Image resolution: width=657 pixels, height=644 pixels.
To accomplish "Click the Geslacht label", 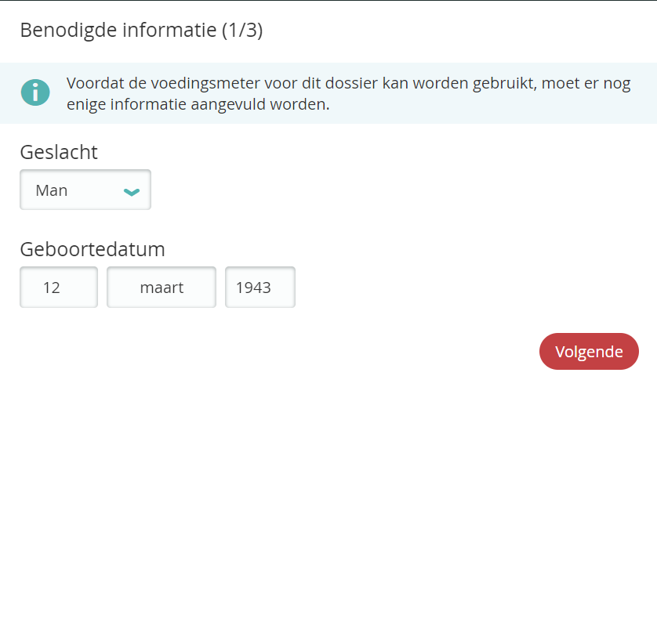I will [59, 152].
